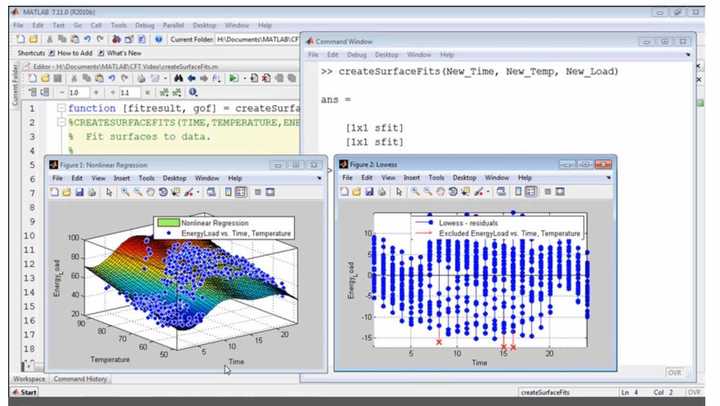This screenshot has height=406, width=720.
Task: Click the Run script green arrow in Editor
Action: [233, 78]
